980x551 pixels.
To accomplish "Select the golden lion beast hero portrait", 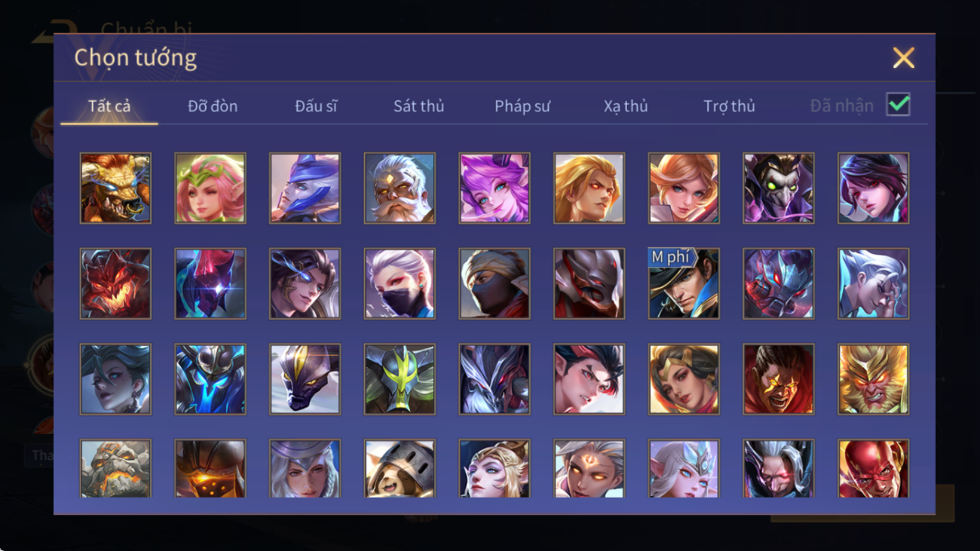I will pos(115,188).
